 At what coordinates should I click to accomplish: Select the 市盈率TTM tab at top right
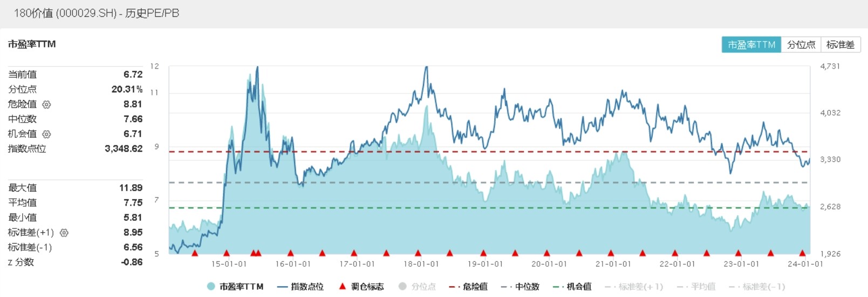click(x=751, y=45)
